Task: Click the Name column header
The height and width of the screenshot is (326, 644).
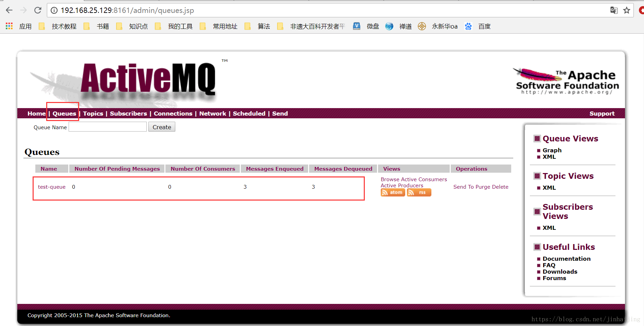Action: click(52, 169)
